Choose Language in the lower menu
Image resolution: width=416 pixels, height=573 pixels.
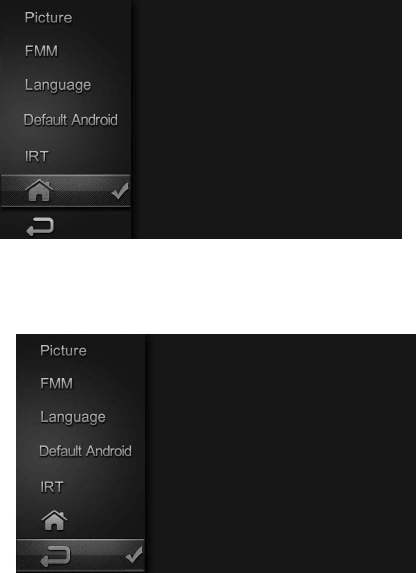click(73, 418)
